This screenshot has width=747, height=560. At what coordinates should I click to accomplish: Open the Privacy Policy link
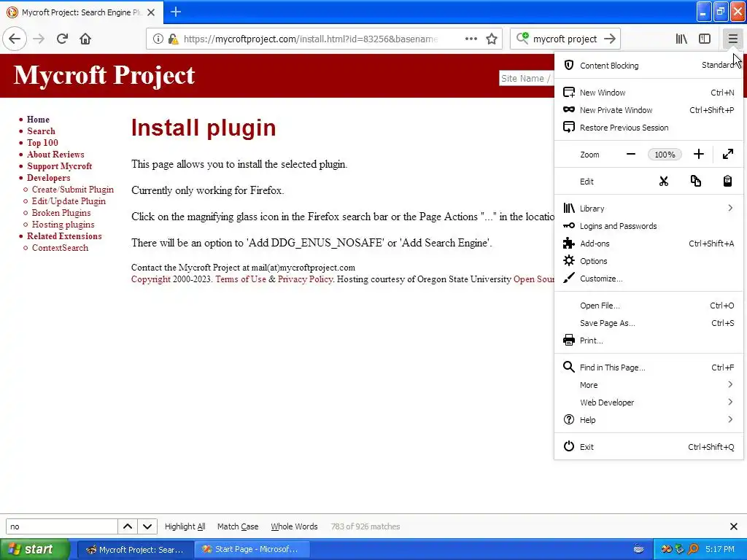pos(305,279)
